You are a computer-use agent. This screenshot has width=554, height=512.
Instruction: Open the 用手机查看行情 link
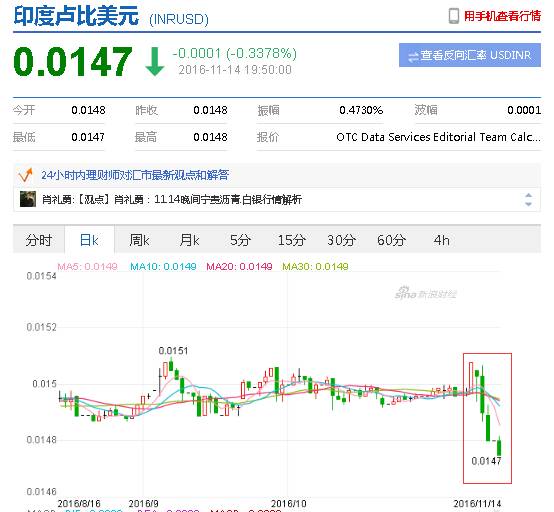(502, 16)
